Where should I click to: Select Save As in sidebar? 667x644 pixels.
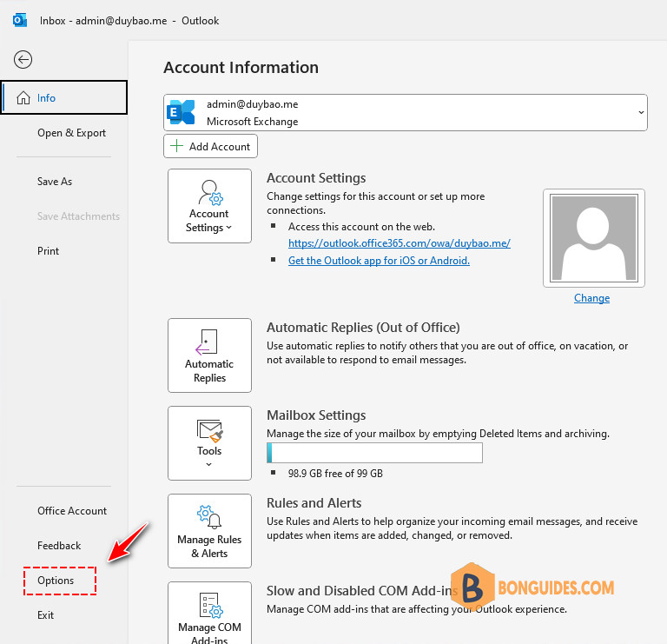point(55,182)
